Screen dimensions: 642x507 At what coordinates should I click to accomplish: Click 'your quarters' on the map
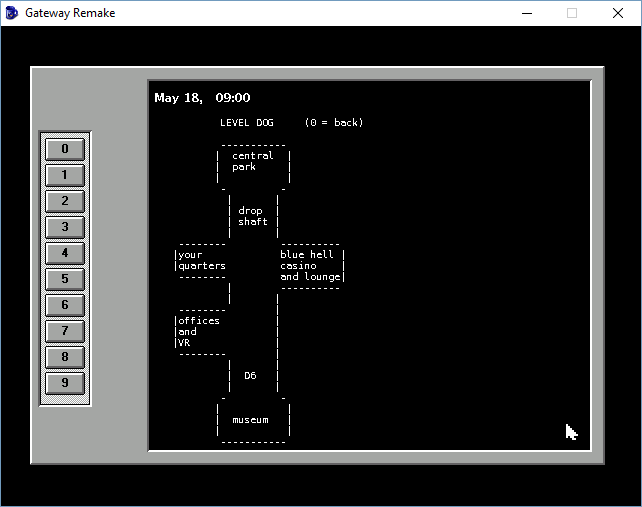click(202, 260)
